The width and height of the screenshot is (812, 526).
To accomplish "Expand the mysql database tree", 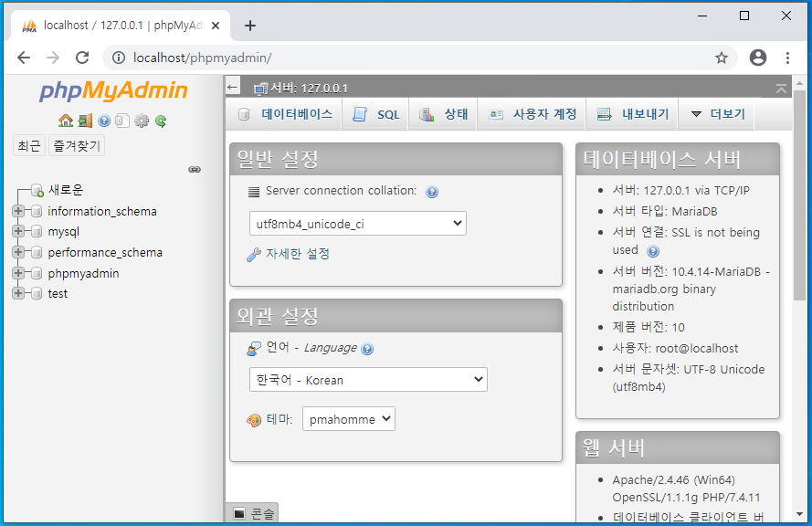I will [x=18, y=231].
